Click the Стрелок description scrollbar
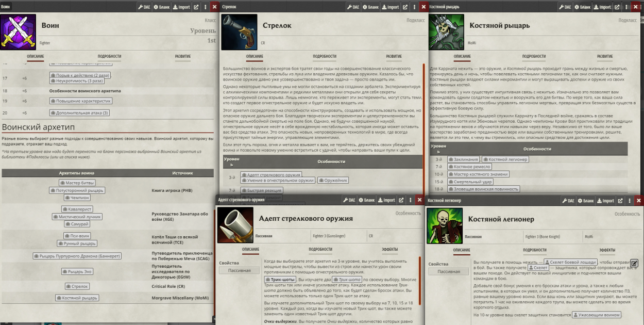The width and height of the screenshot is (644, 325). (423, 129)
